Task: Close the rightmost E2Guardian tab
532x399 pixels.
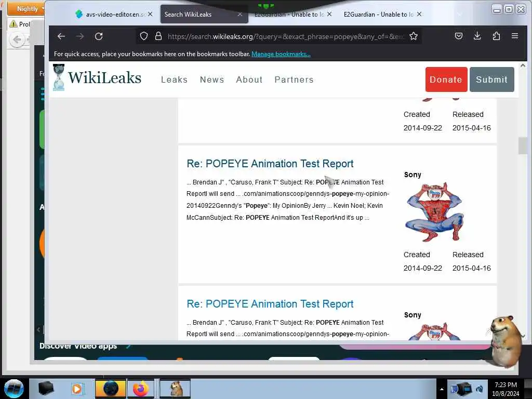Action: tap(419, 14)
